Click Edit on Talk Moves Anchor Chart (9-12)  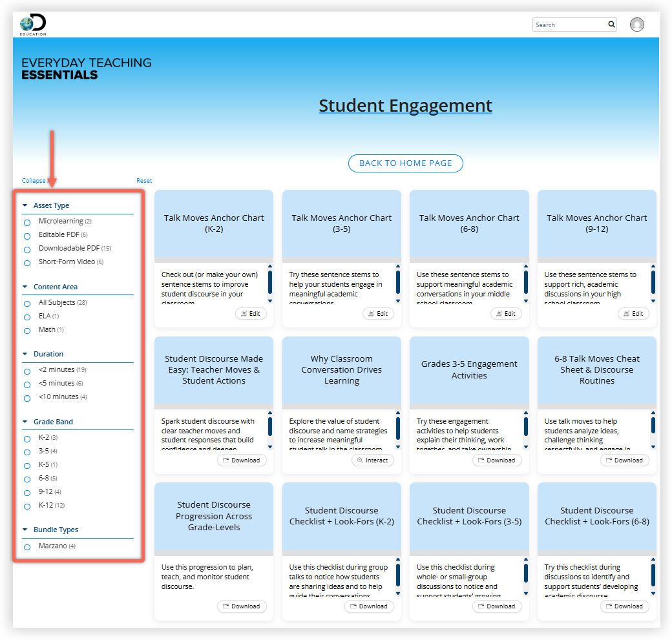click(633, 314)
